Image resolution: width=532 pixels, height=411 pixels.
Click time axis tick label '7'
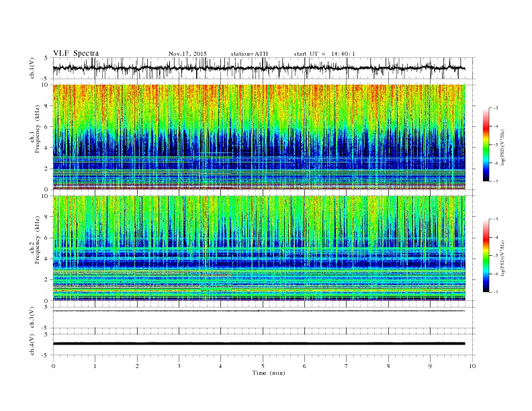(347, 366)
